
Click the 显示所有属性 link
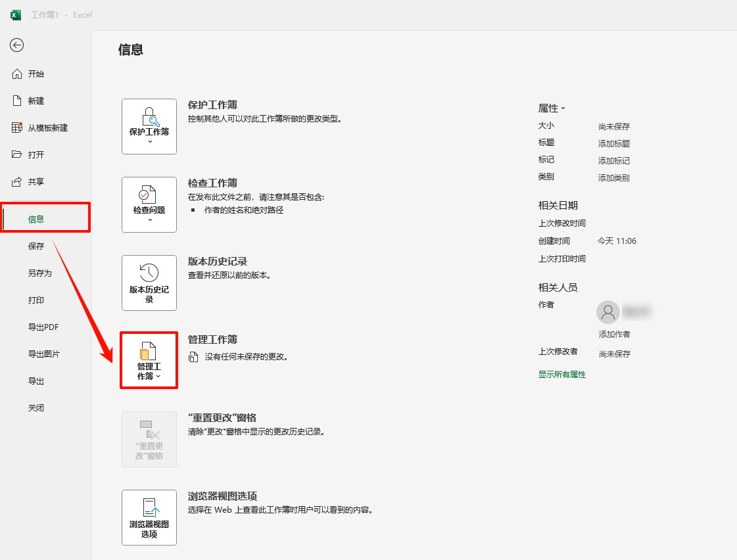(x=562, y=373)
